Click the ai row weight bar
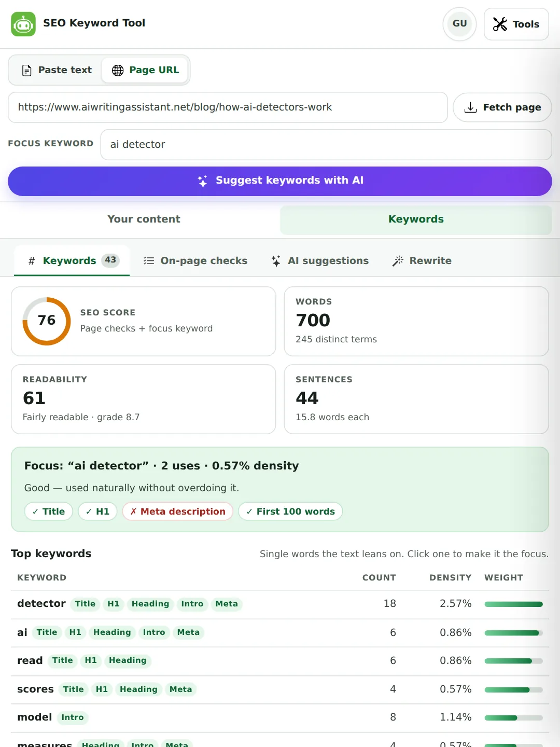560x747 pixels. (514, 632)
